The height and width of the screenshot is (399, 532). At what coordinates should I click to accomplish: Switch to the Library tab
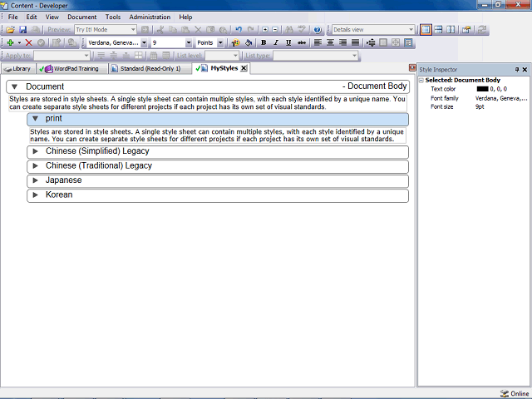(x=18, y=69)
